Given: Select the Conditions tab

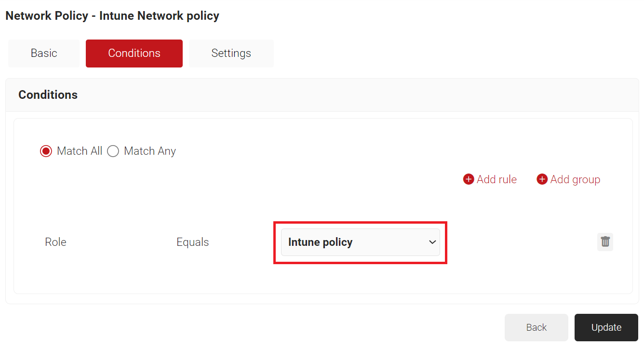Looking at the screenshot, I should tap(134, 53).
